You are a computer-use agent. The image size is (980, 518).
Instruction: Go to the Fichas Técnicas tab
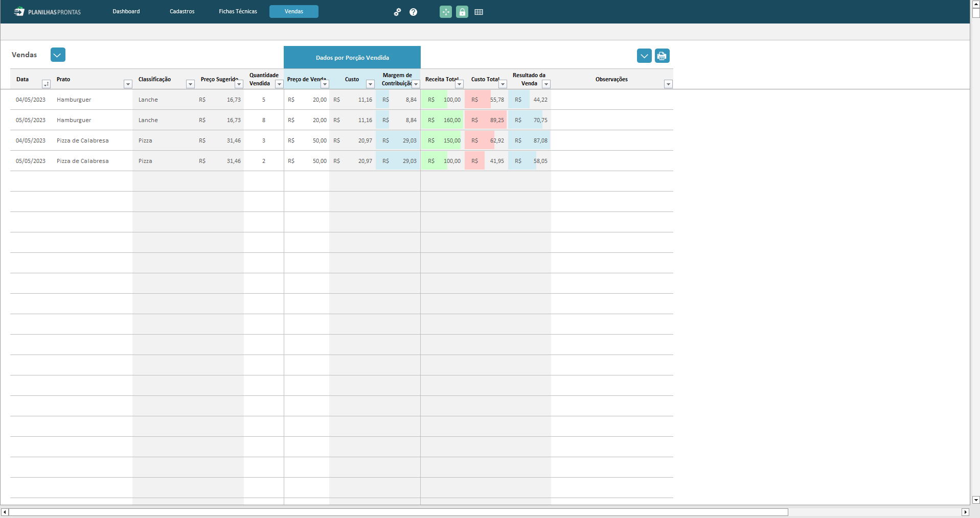pos(238,11)
